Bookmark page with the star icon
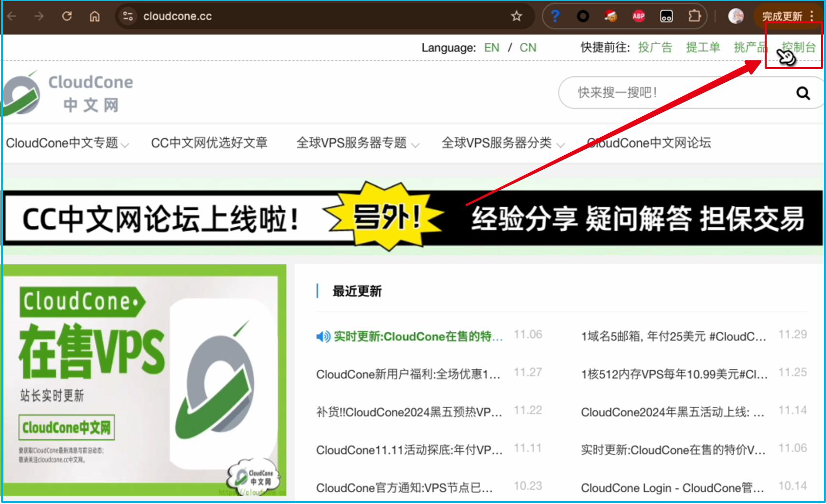 coord(517,16)
